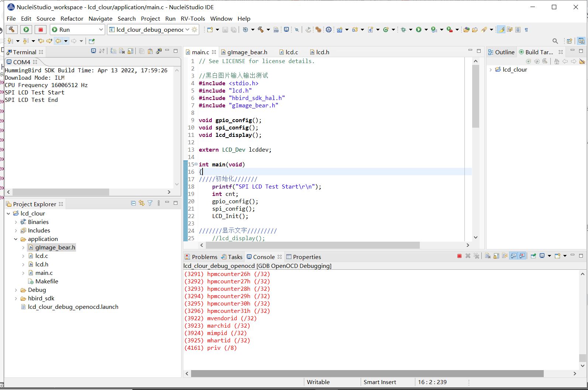Open the Refactor menu
This screenshot has width=588, height=390.
click(x=72, y=18)
